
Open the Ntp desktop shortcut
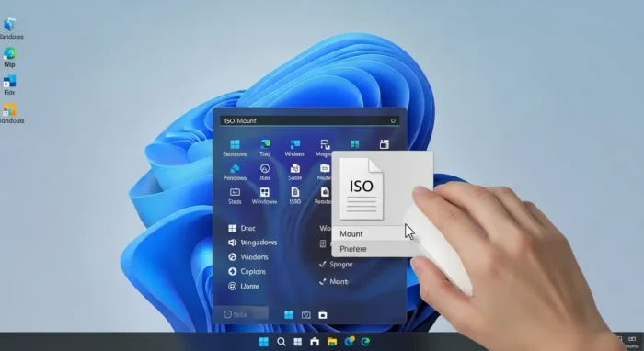(9, 57)
